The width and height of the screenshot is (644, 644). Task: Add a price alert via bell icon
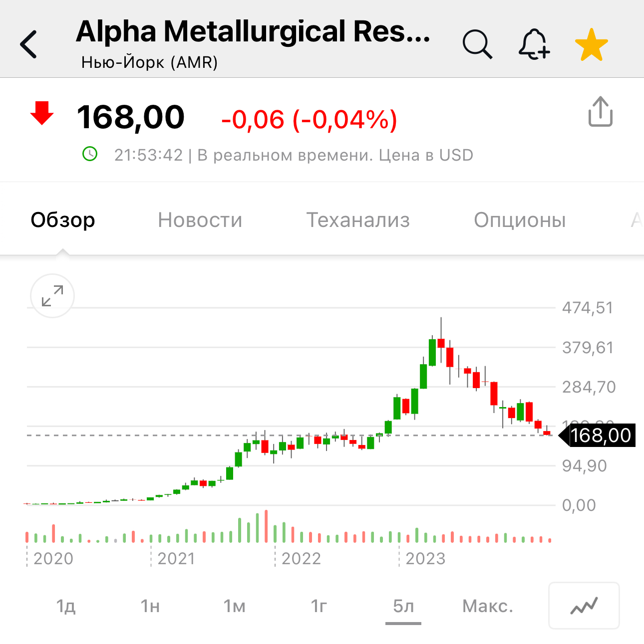pos(534,44)
